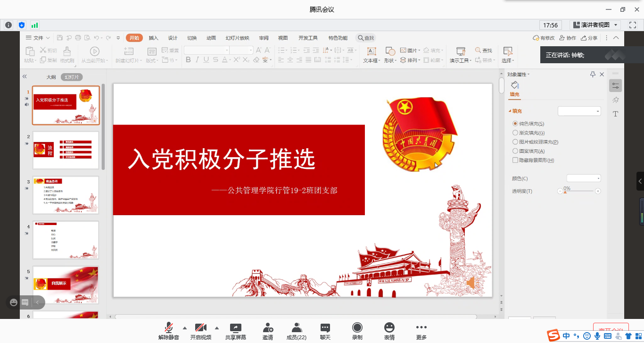
Task: Open the quick access toolbar customize arrow
Action: click(x=118, y=38)
